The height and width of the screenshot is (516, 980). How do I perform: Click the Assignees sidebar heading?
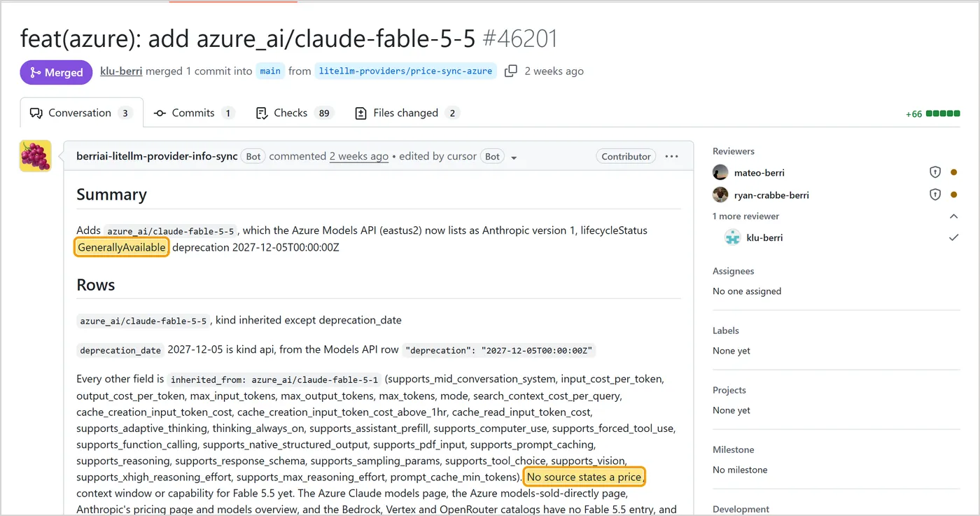click(x=733, y=271)
